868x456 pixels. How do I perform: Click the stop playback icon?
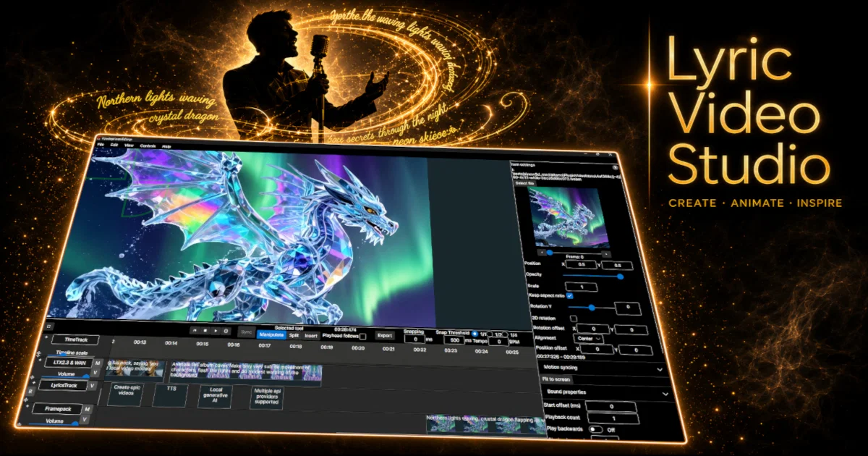point(205,331)
